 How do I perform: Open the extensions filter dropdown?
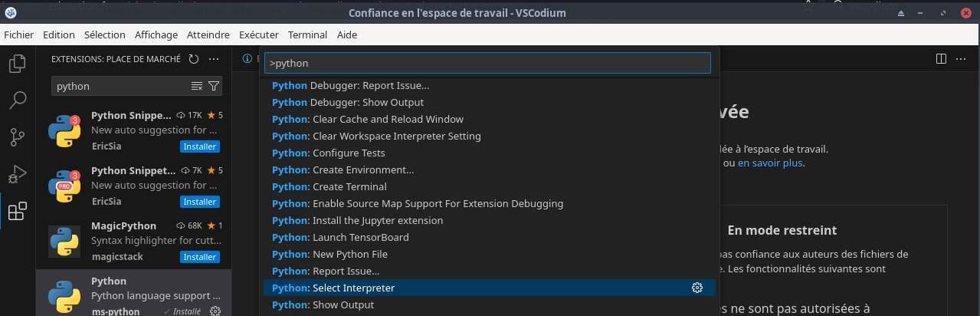pyautogui.click(x=214, y=86)
